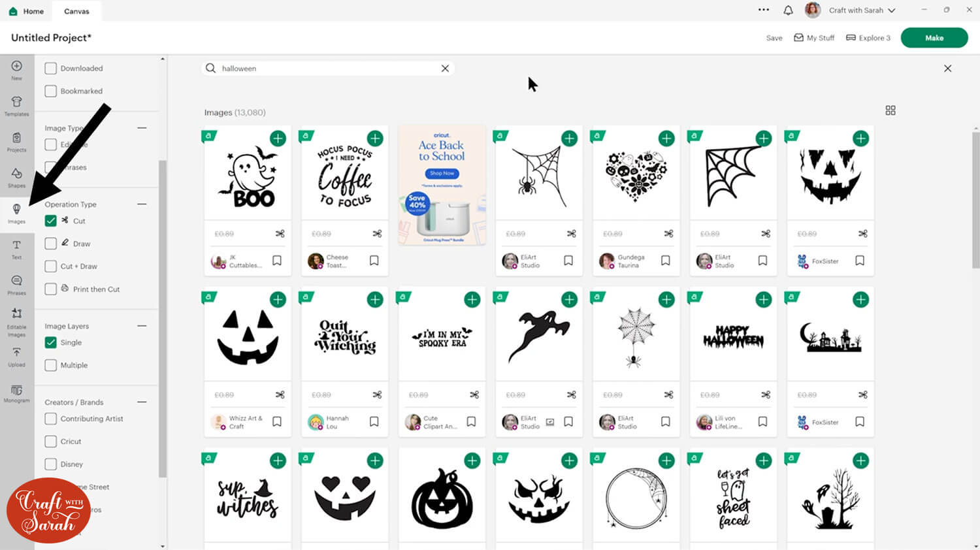Check the Multiple layers filter

pos(50,365)
